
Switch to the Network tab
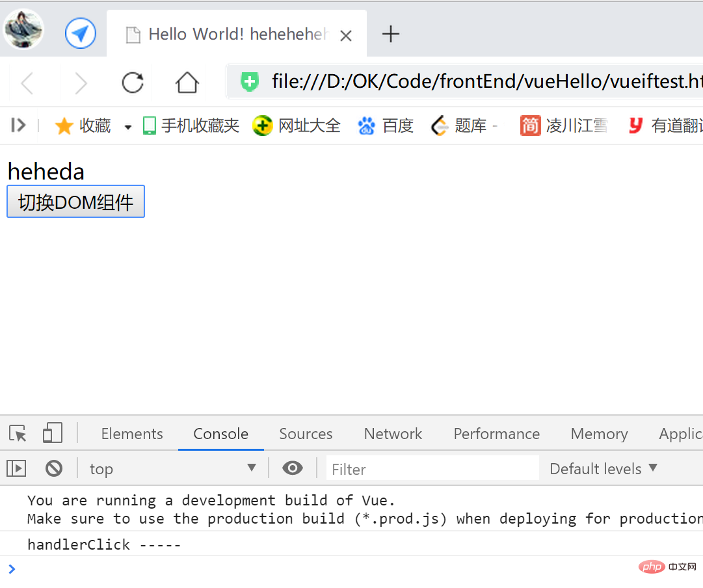(393, 433)
